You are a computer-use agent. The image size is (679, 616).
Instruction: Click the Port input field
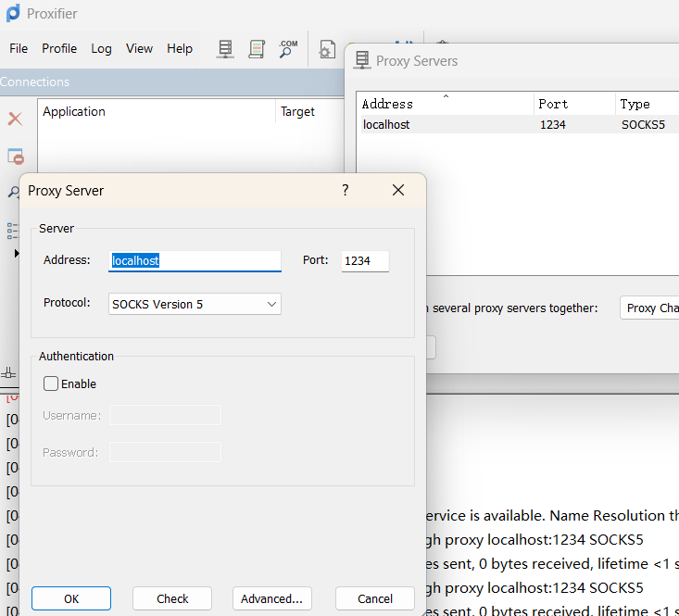point(365,261)
